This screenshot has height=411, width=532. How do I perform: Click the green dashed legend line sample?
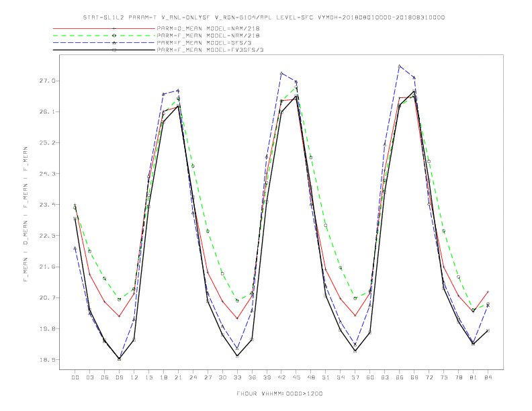[x=104, y=36]
